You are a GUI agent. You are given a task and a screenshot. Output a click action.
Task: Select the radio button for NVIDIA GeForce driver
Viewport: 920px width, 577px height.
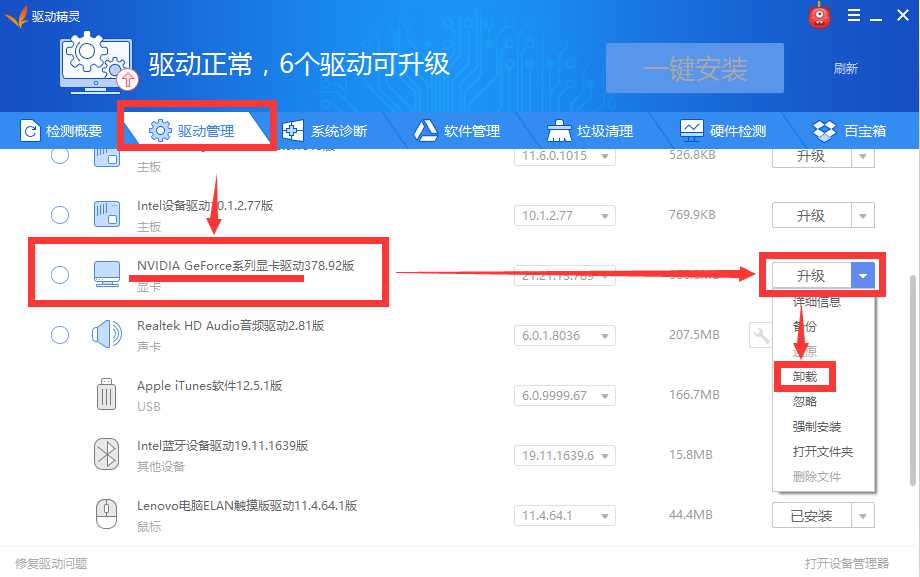tap(60, 275)
